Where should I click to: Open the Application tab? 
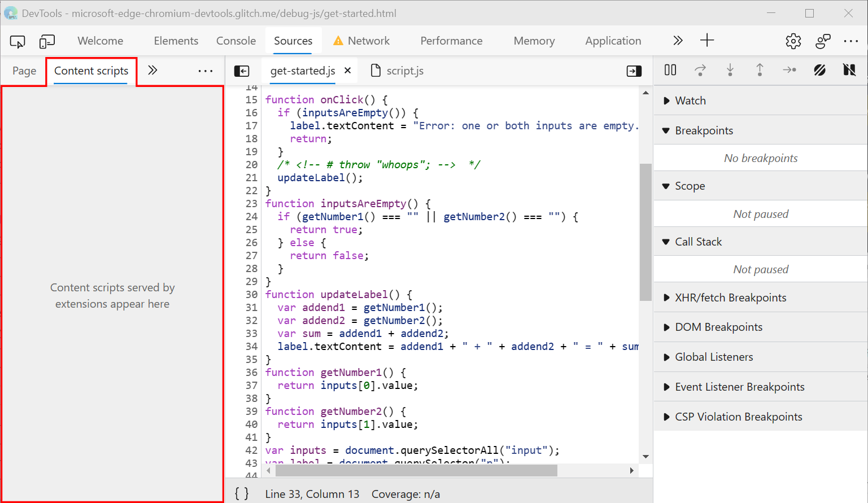point(613,41)
